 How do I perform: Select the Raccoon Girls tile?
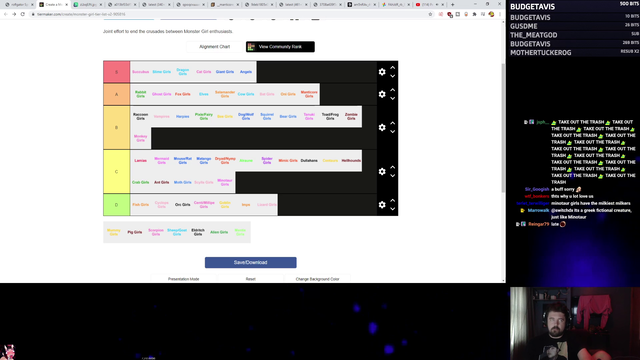(x=140, y=116)
